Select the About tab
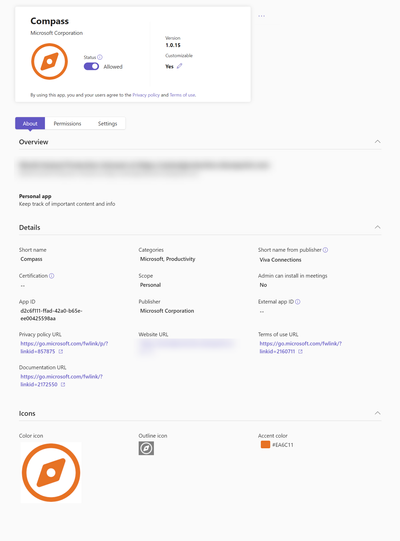The height and width of the screenshot is (541, 400). pos(30,124)
